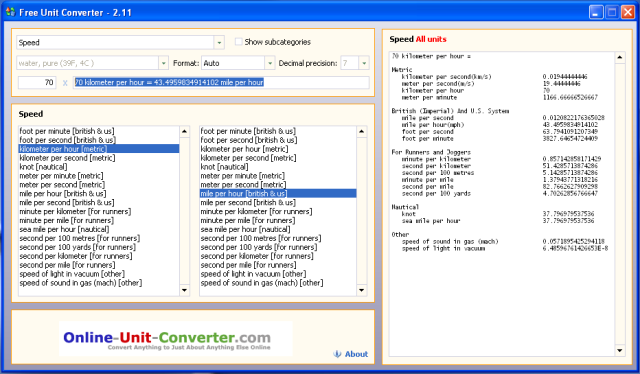
Task: Click the up arrow of the left unit list scrollbar
Action: (184, 131)
